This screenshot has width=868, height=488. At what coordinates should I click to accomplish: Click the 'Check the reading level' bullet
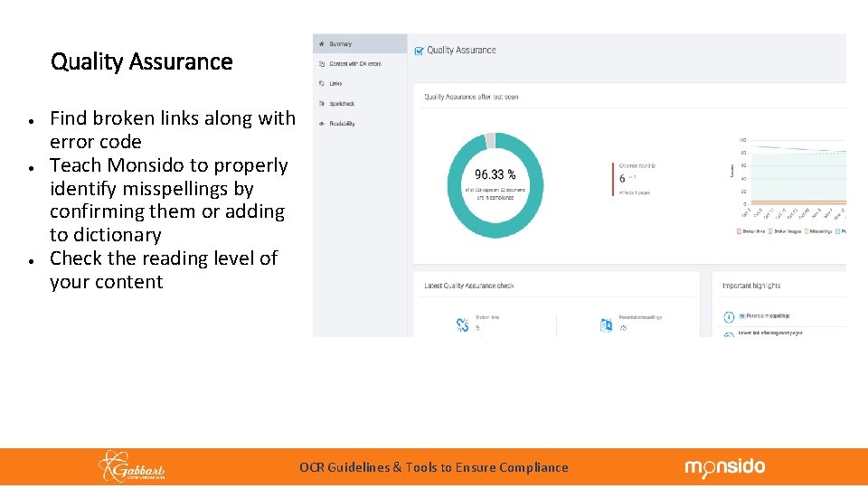pyautogui.click(x=164, y=269)
